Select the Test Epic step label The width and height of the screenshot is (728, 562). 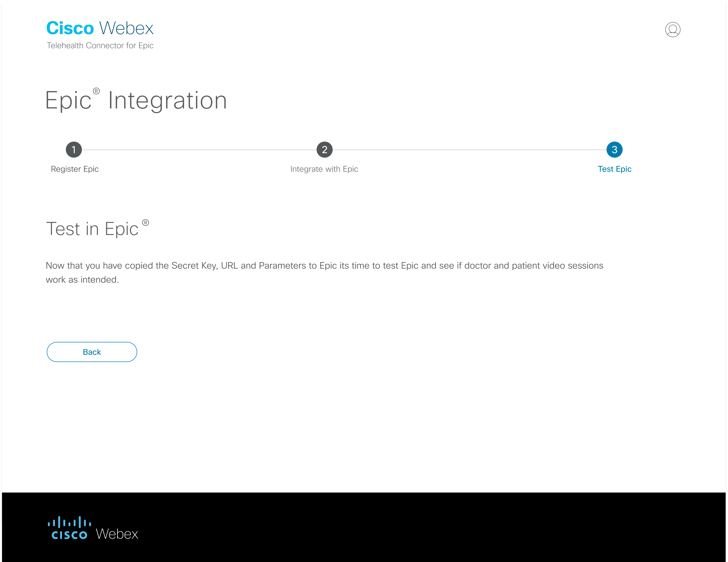(614, 169)
